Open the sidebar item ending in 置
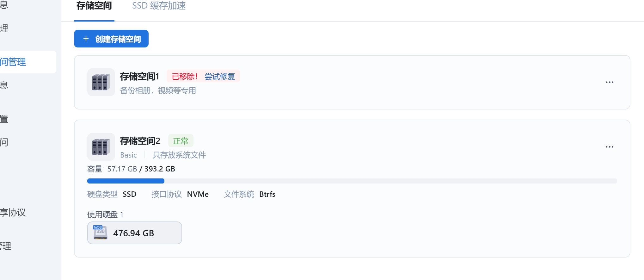This screenshot has width=644, height=280. pyautogui.click(x=4, y=119)
